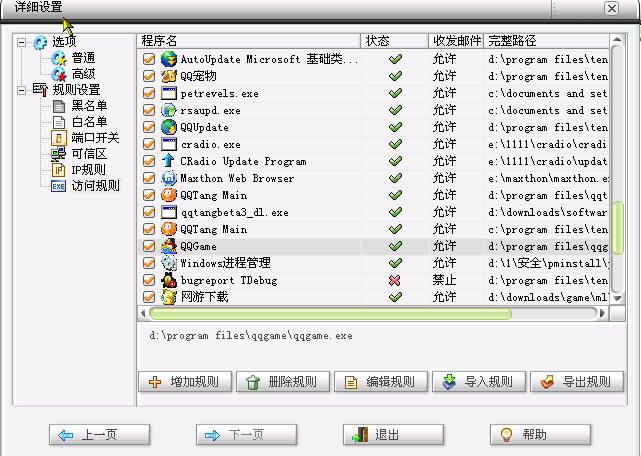The image size is (641, 456).
Task: Click the cradio.exe window icon
Action: (168, 144)
